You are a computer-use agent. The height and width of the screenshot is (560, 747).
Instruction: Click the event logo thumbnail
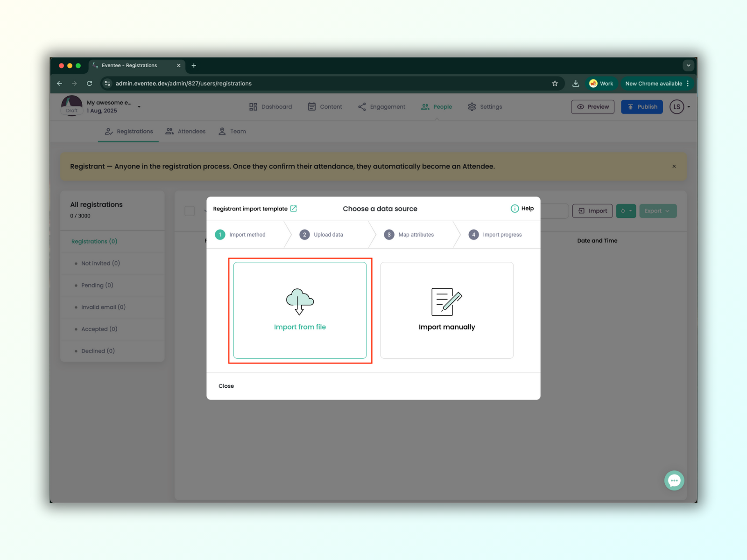tap(72, 106)
